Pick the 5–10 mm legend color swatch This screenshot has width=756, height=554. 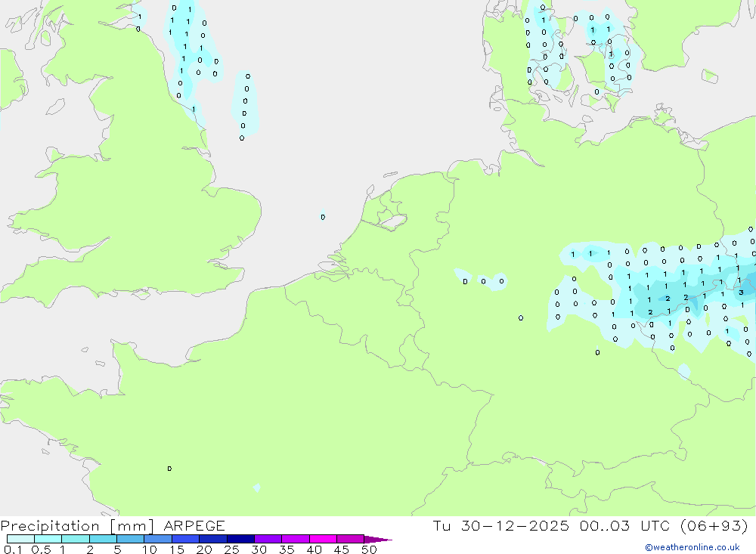131,539
